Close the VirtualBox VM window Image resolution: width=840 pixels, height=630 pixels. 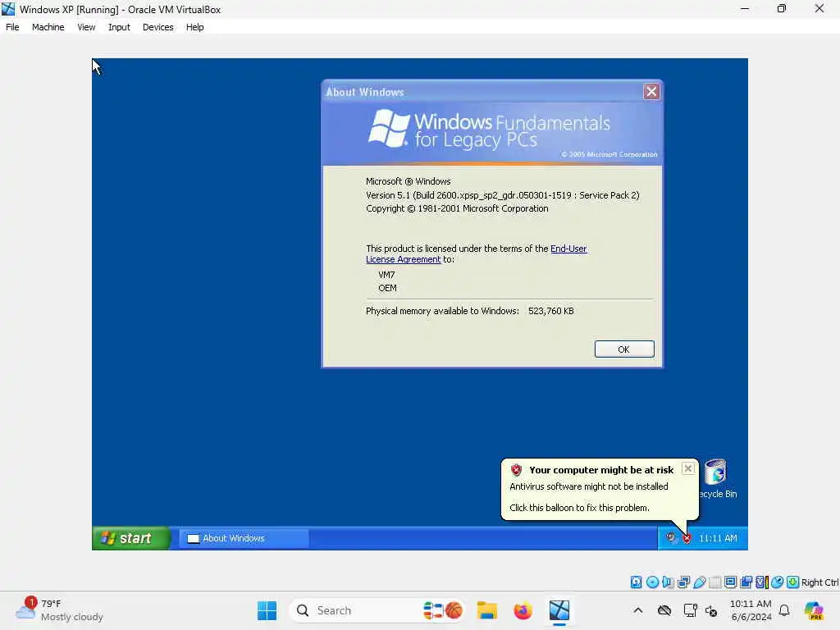[819, 8]
